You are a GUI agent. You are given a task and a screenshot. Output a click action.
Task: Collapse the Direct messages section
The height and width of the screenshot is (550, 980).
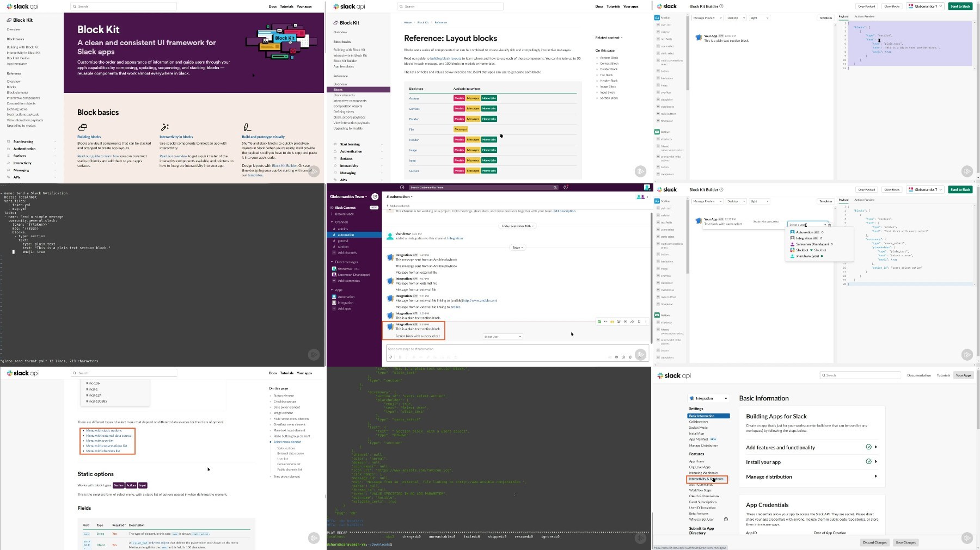click(332, 262)
